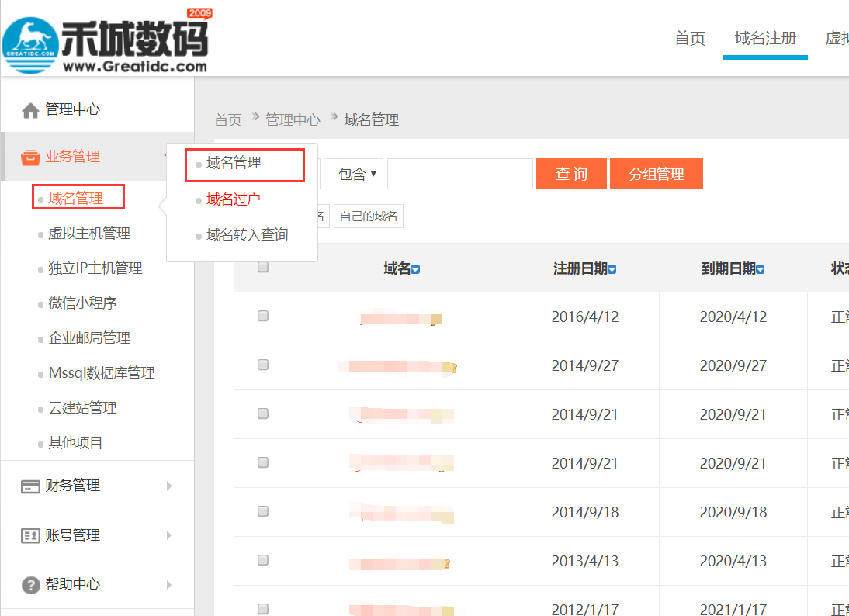Image resolution: width=849 pixels, height=616 pixels.
Task: Select the header select-all checkbox
Action: pyautogui.click(x=262, y=267)
